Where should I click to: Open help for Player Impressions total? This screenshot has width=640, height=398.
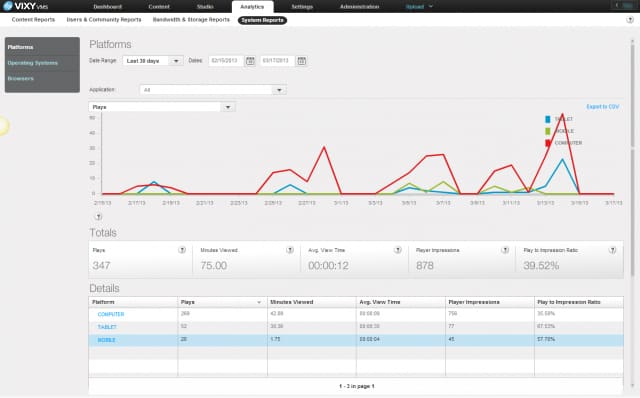(x=505, y=250)
